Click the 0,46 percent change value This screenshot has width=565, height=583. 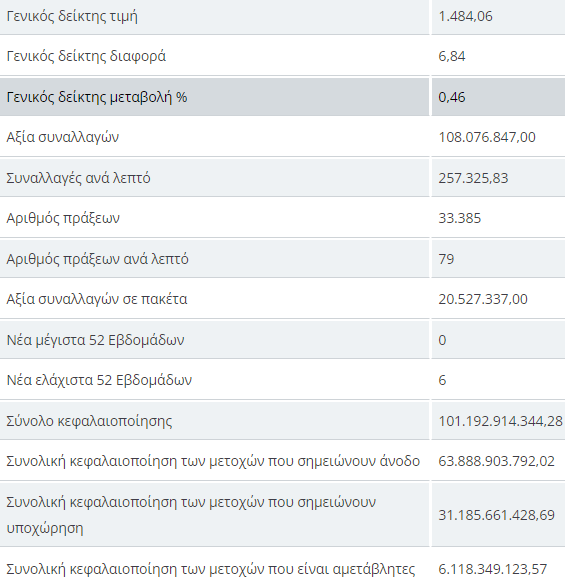click(452, 97)
